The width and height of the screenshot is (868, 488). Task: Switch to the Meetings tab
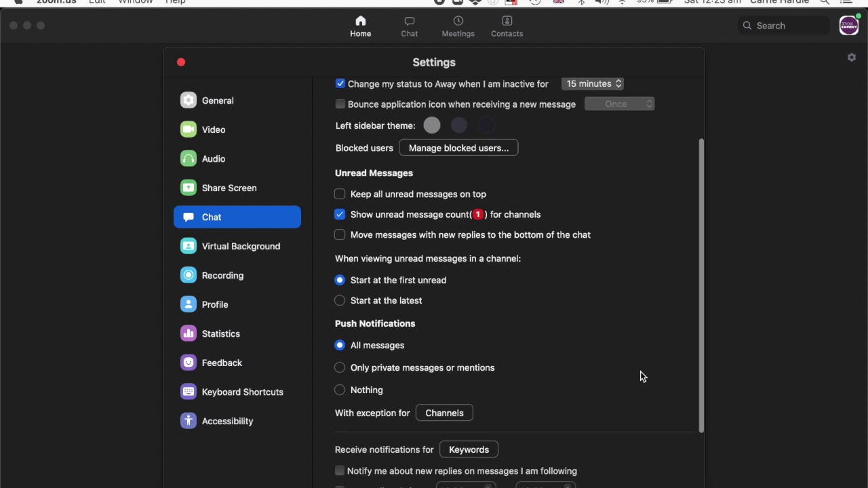458,26
